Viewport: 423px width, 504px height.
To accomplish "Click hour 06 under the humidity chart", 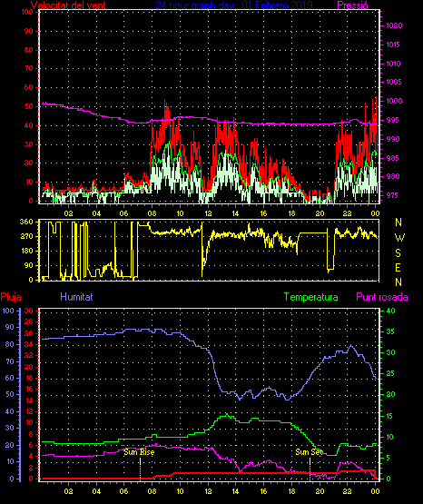I will 124,491.
